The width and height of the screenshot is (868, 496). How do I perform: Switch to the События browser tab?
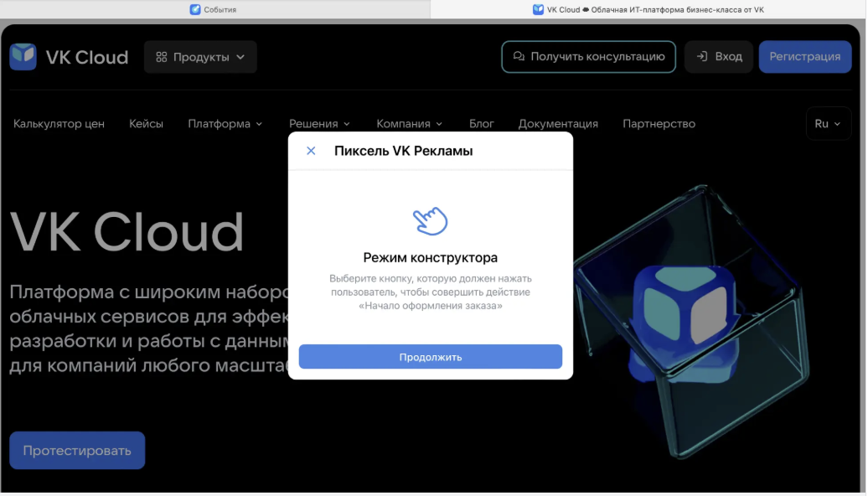click(x=220, y=9)
